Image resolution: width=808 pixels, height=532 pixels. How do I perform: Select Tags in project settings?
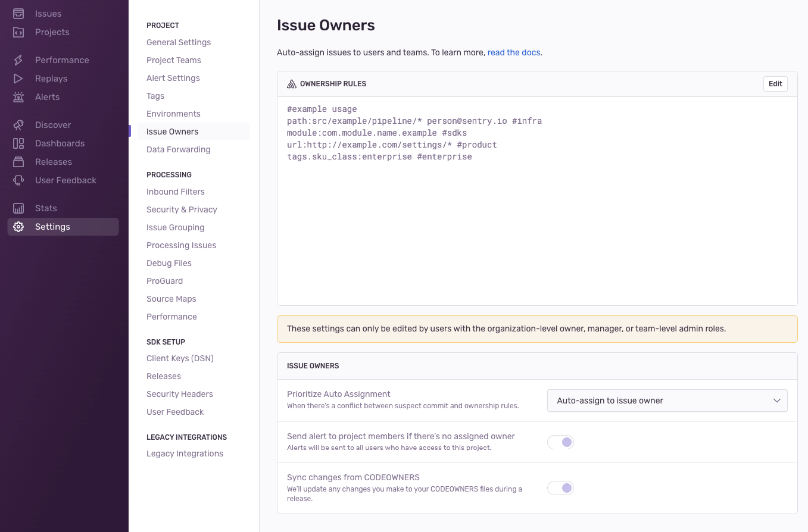click(155, 96)
